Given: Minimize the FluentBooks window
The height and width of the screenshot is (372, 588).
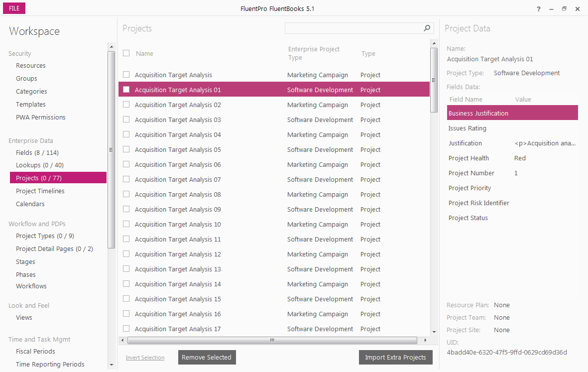Looking at the screenshot, I should tap(551, 9).
